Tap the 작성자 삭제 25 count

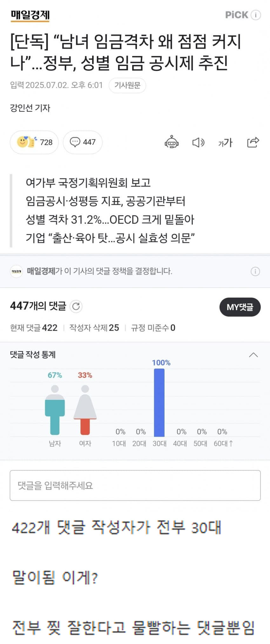(x=94, y=328)
